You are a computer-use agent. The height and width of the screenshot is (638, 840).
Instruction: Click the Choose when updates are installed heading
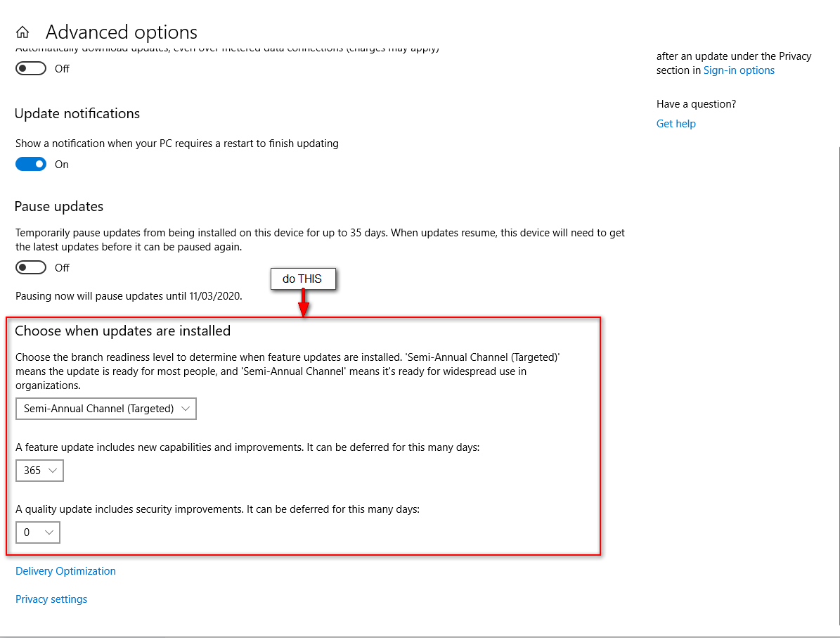coord(123,331)
